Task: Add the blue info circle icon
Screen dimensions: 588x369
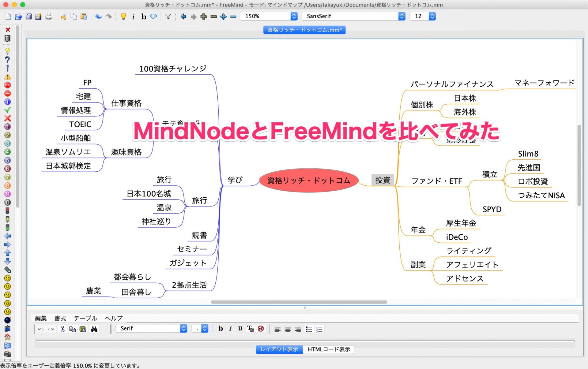Action: click(x=8, y=102)
